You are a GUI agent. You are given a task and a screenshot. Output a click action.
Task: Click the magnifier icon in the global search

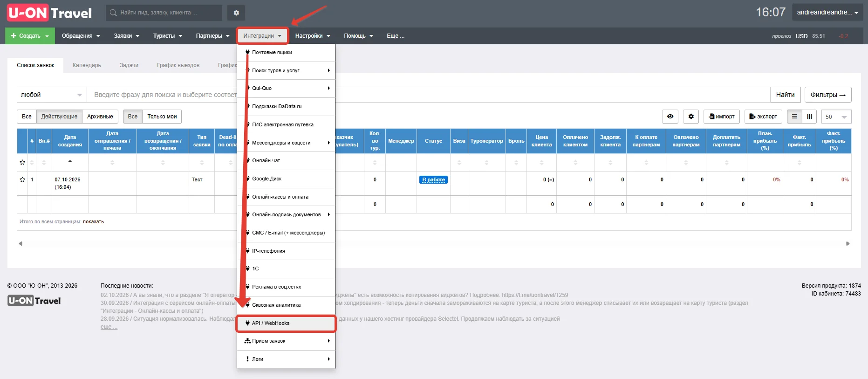point(113,13)
